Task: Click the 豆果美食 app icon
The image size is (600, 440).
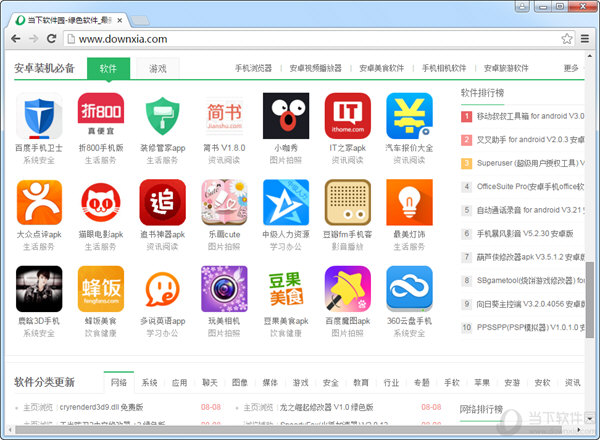Action: [x=286, y=289]
